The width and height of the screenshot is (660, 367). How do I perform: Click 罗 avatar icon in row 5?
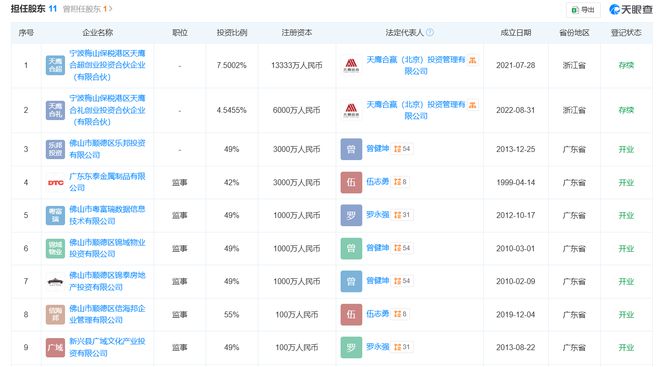click(x=351, y=215)
